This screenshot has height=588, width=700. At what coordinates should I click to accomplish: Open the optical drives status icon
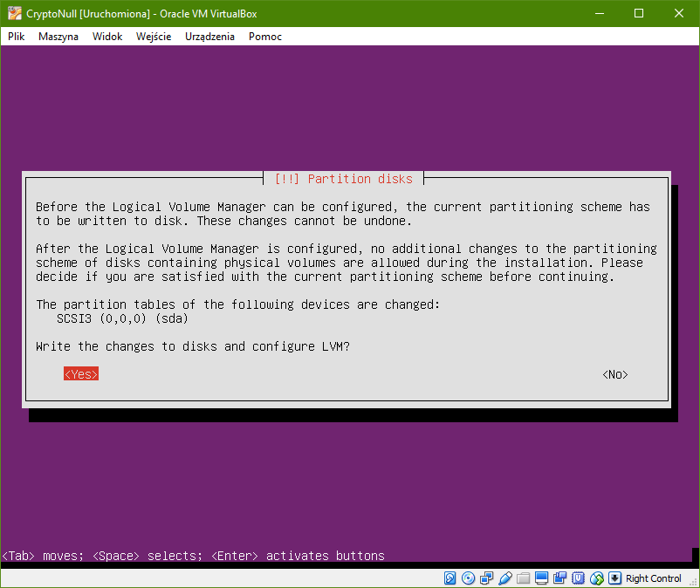pos(468,578)
